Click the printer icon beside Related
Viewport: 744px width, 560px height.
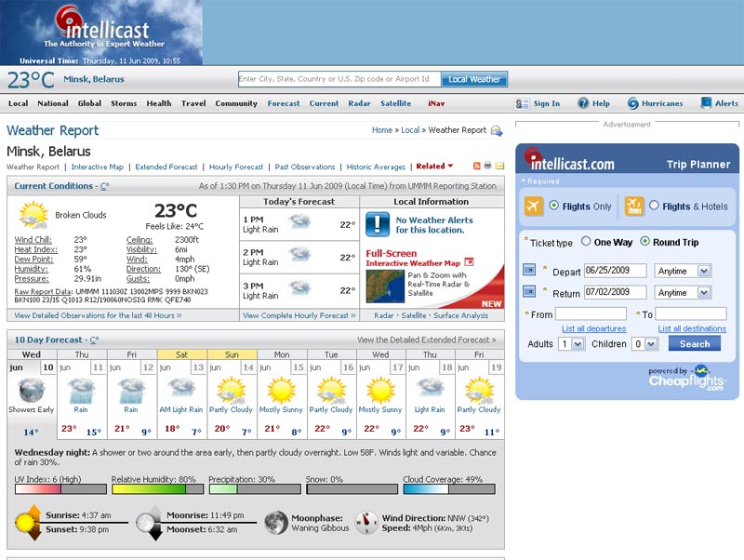(487, 166)
